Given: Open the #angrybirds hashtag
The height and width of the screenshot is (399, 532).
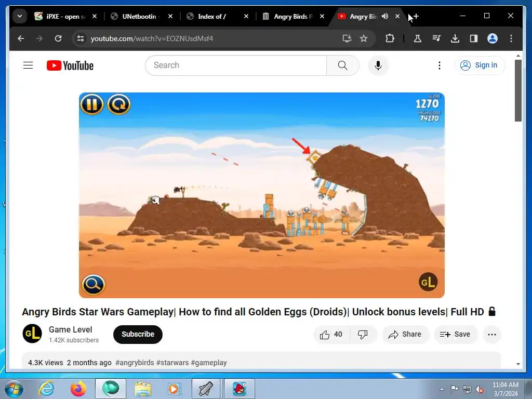Looking at the screenshot, I should 135,363.
